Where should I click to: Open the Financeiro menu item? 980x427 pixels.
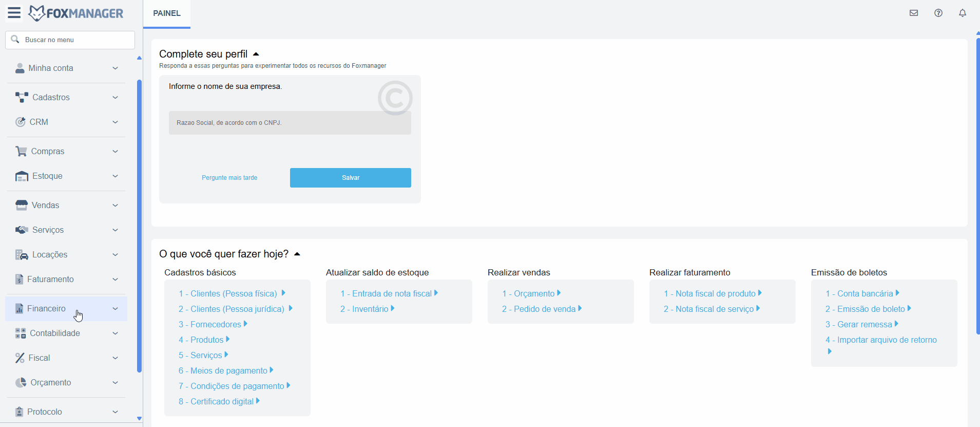point(46,308)
